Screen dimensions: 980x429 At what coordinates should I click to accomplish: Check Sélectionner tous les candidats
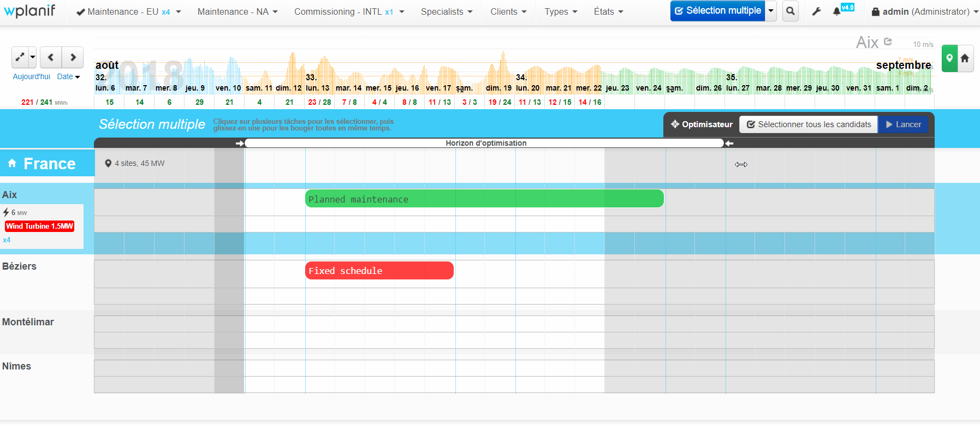pyautogui.click(x=809, y=124)
